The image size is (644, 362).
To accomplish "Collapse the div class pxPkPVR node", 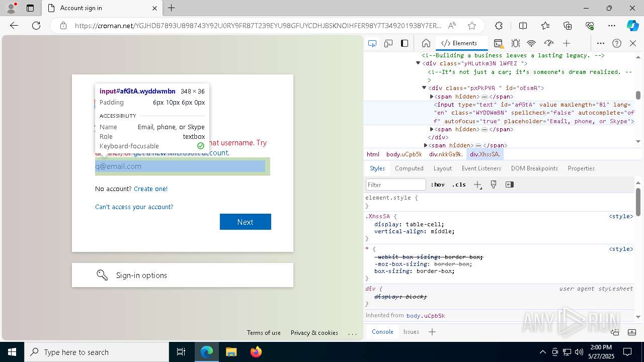I will click(x=424, y=88).
